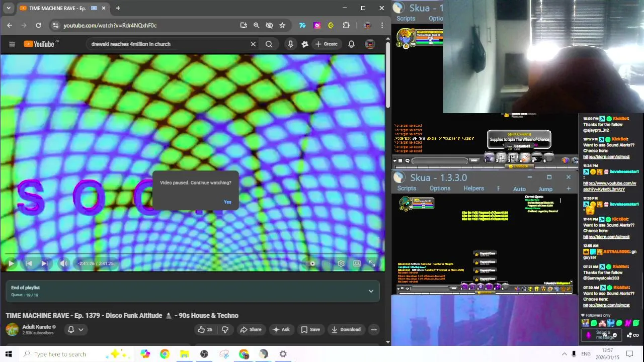Open the video player settings gear

tap(341, 263)
